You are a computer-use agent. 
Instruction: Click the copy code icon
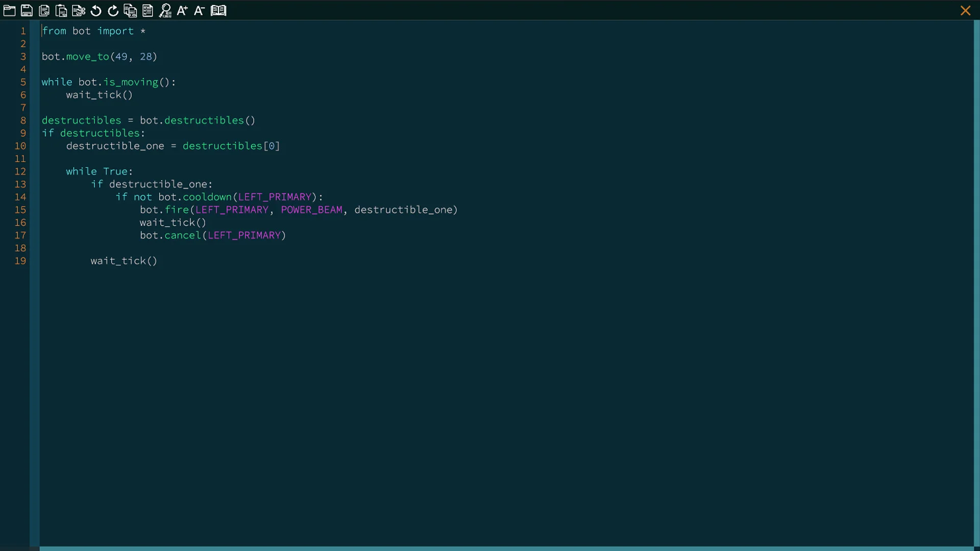tap(44, 10)
